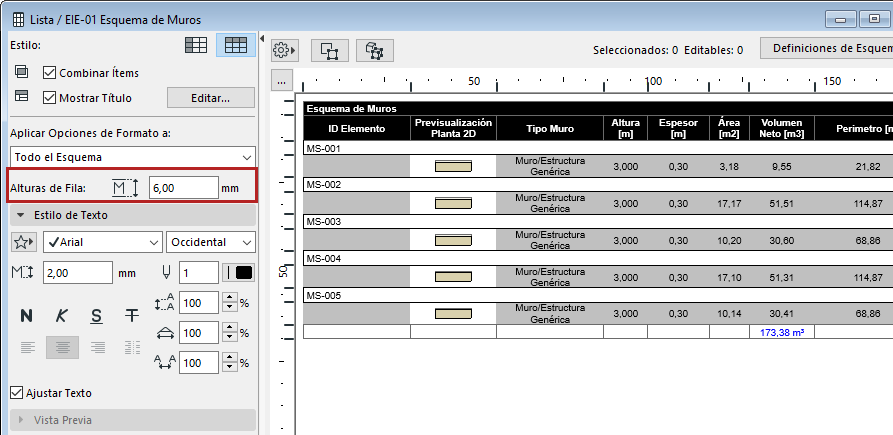Click the MS-001 wall preview thumbnail
Viewport: 893px width, 435px height.
click(453, 166)
